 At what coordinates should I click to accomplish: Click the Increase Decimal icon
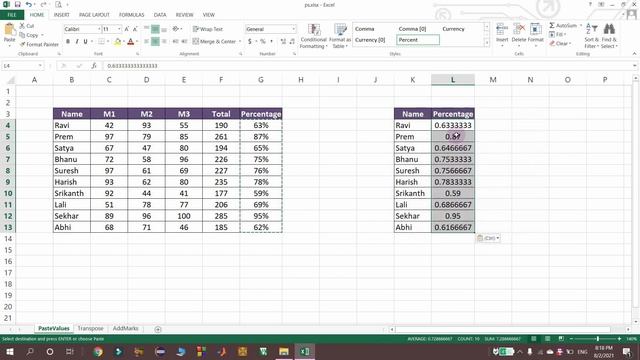[283, 41]
